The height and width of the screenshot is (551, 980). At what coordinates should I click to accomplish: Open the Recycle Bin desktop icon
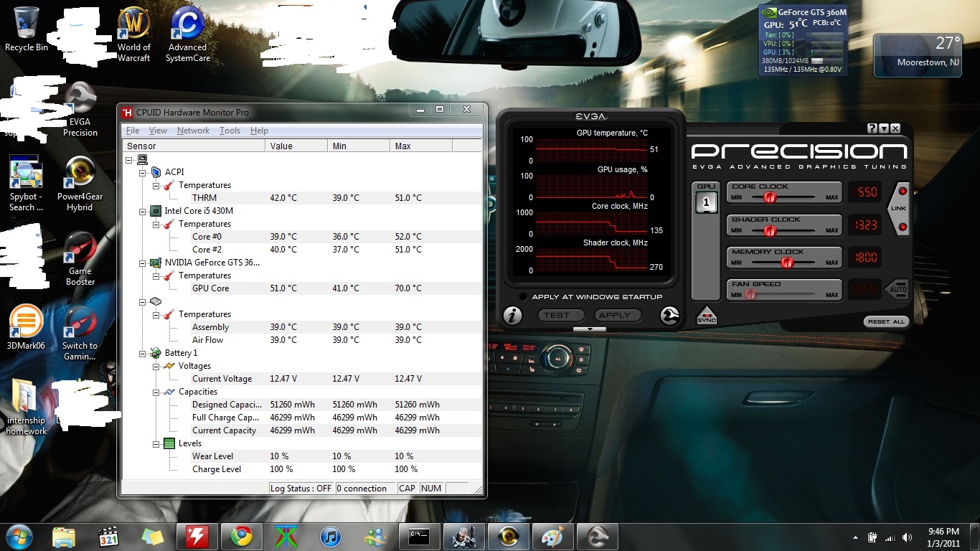(27, 29)
